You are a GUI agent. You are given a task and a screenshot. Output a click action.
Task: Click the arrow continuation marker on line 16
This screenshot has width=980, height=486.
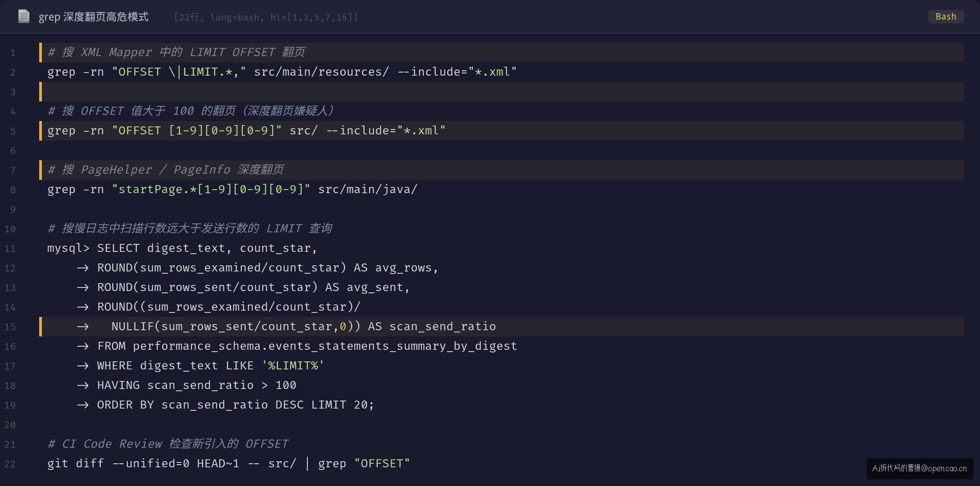(83, 346)
